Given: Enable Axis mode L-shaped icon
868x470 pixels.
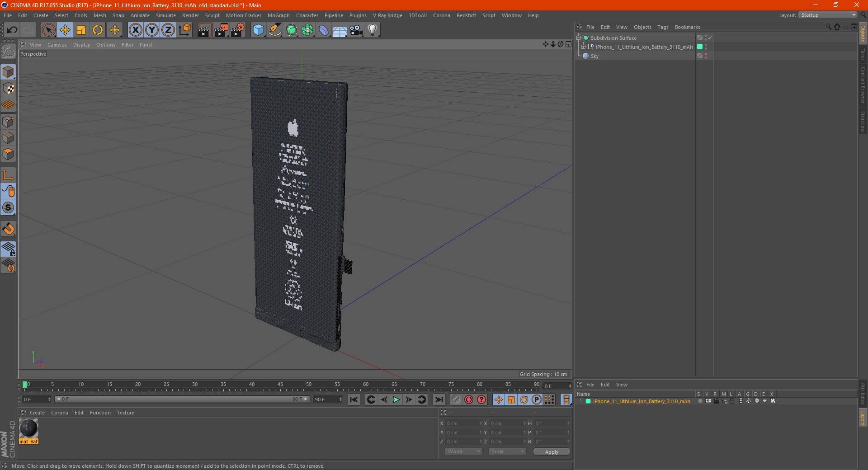Looking at the screenshot, I should 9,175.
